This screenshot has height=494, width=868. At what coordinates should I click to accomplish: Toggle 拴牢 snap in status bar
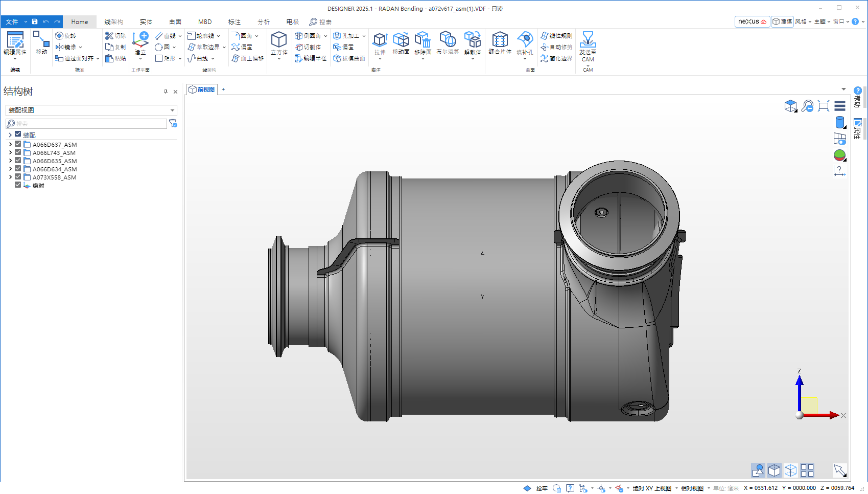[x=542, y=488]
